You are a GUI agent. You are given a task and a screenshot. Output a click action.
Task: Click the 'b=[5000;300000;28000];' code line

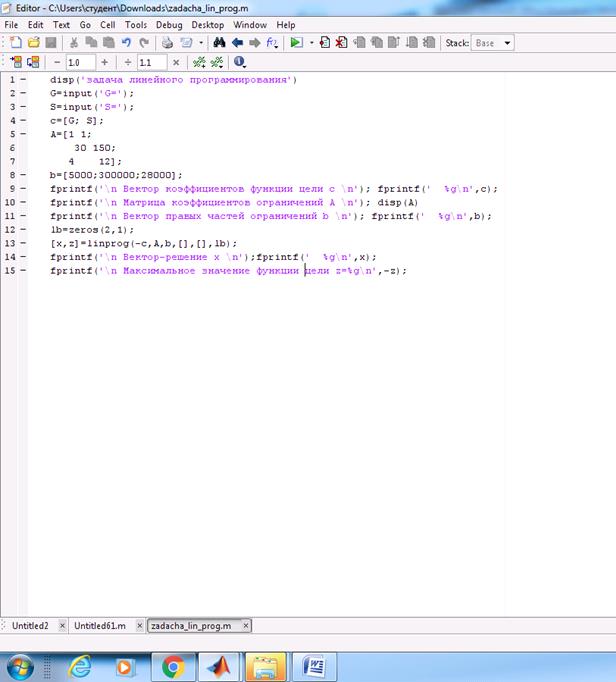pyautogui.click(x=116, y=175)
